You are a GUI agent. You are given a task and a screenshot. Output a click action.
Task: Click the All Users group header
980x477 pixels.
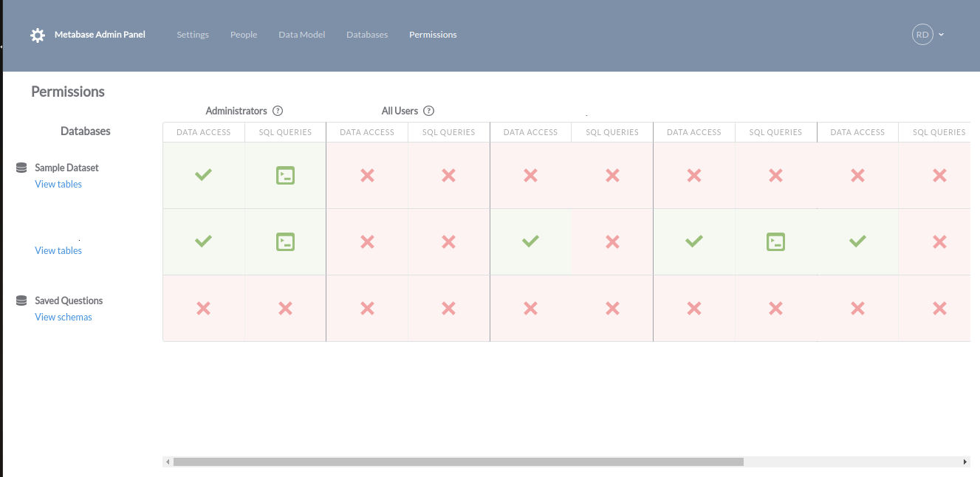[400, 111]
